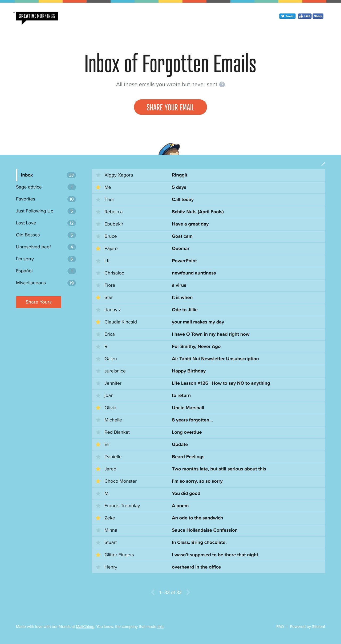
Task: Toggle star on Fiore's email
Action: pyautogui.click(x=98, y=285)
